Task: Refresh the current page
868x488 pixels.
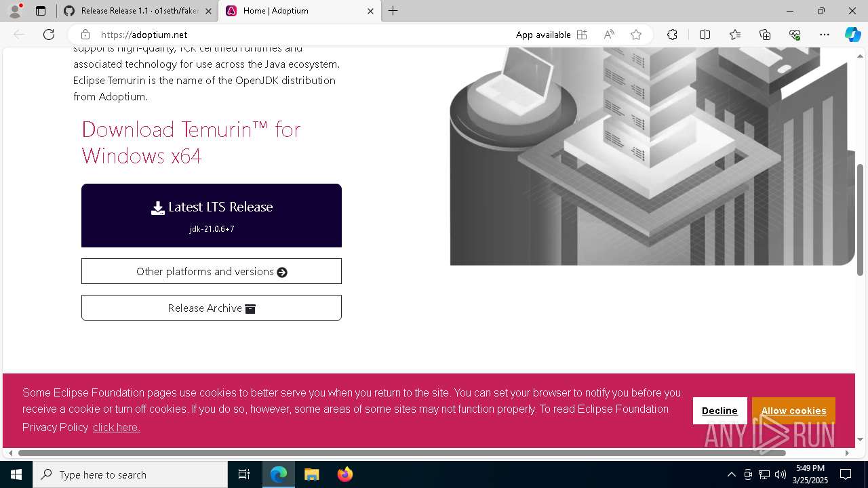Action: pos(49,35)
